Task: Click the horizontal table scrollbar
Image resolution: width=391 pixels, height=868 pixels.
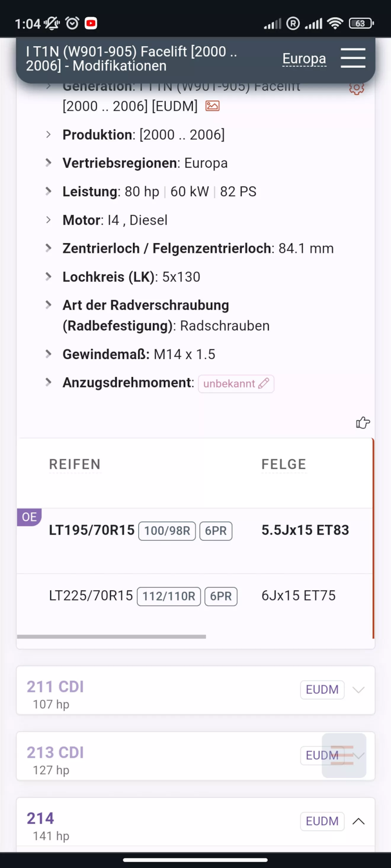Action: pyautogui.click(x=111, y=637)
